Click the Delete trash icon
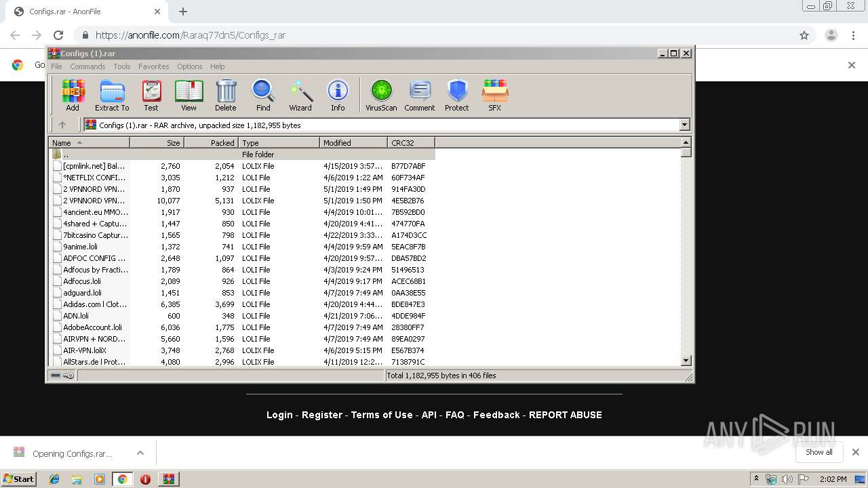 coord(226,95)
